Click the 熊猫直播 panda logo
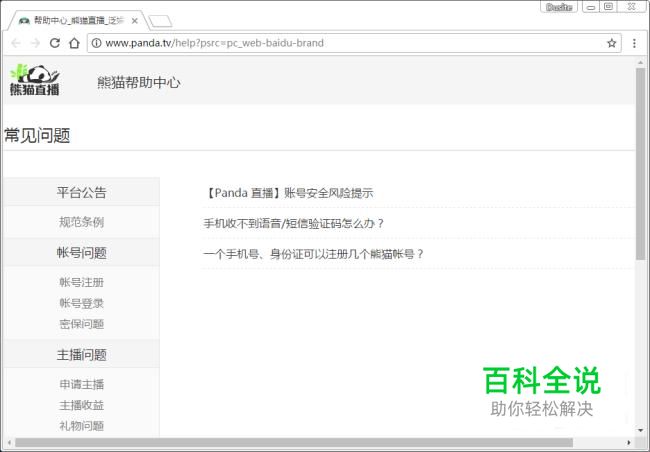This screenshot has width=650, height=452. [35, 80]
